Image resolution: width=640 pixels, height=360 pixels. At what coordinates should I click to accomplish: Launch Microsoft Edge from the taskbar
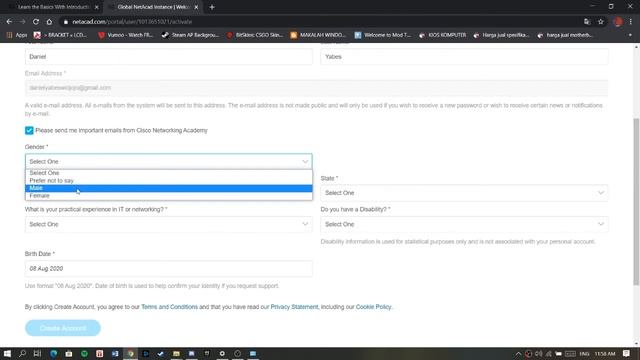point(53,353)
